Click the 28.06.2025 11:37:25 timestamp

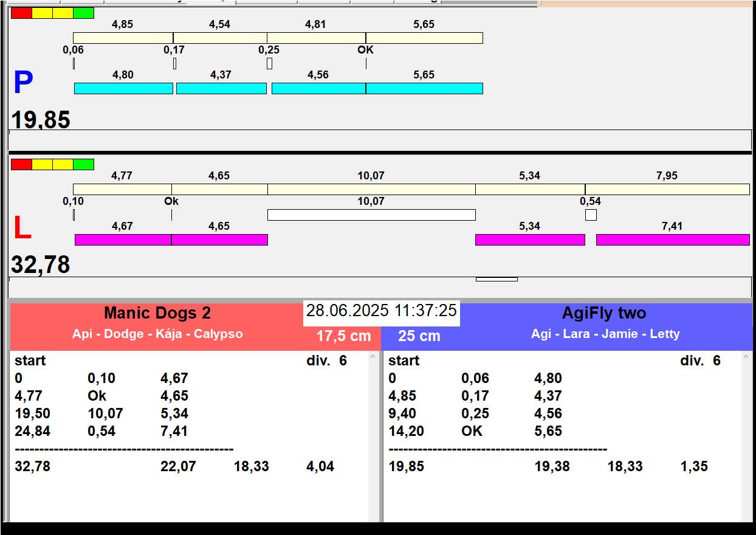(381, 311)
